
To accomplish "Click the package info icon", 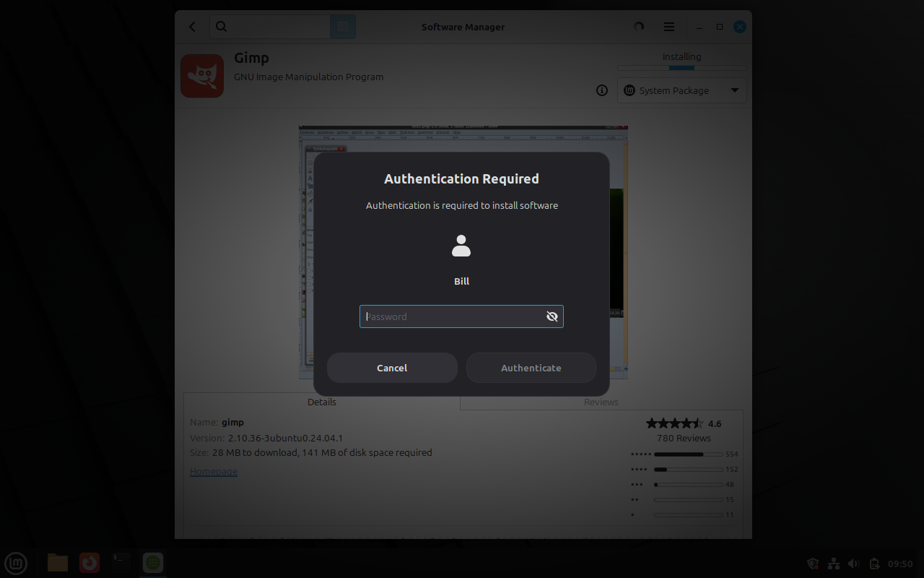I will click(x=602, y=90).
